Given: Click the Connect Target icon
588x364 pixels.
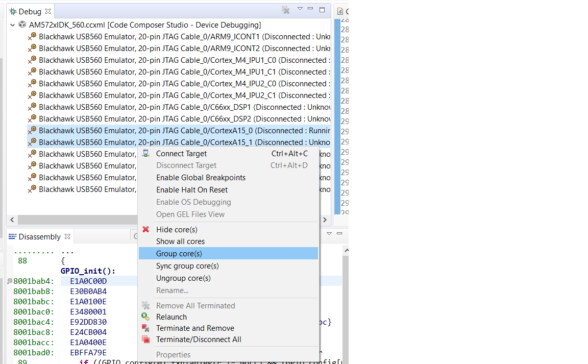Looking at the screenshot, I should [145, 154].
